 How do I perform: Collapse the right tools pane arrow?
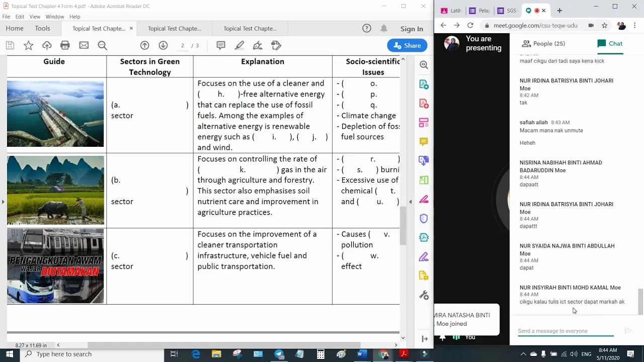click(x=410, y=202)
